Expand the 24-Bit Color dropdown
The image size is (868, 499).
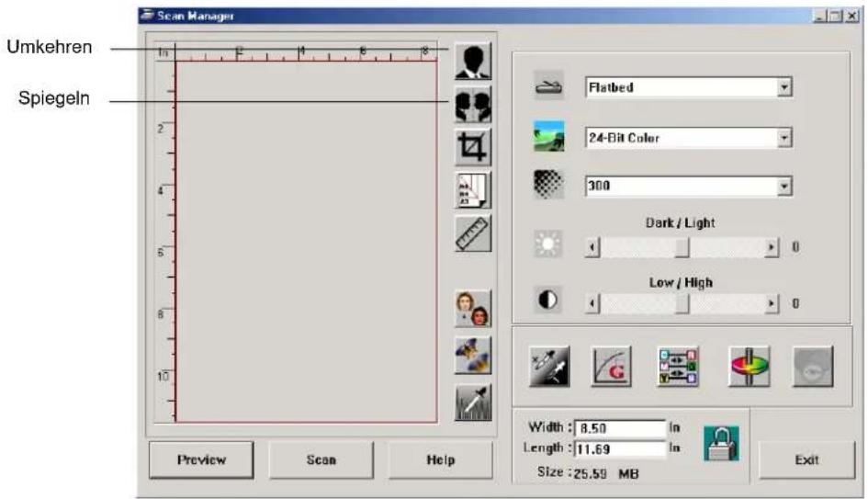click(x=783, y=137)
